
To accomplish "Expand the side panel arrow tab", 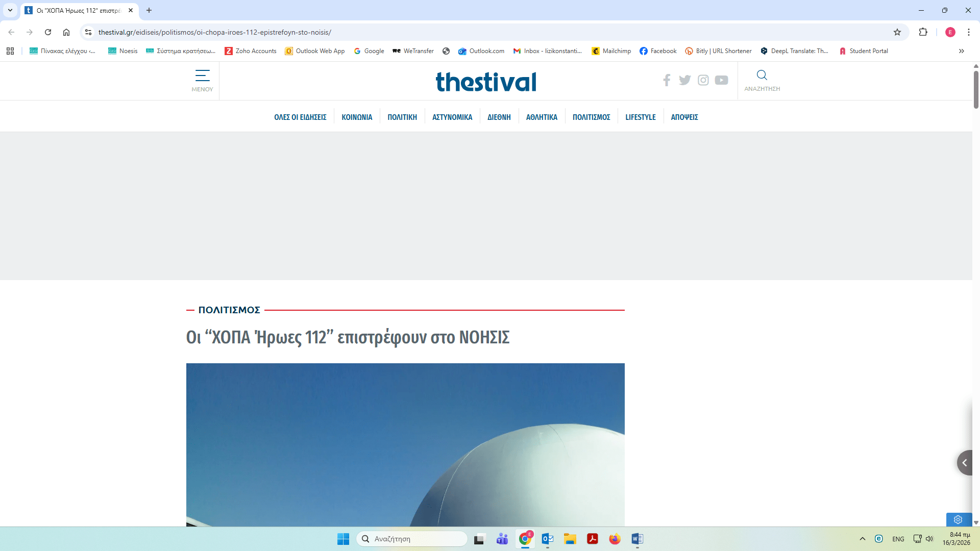I will coord(964,463).
